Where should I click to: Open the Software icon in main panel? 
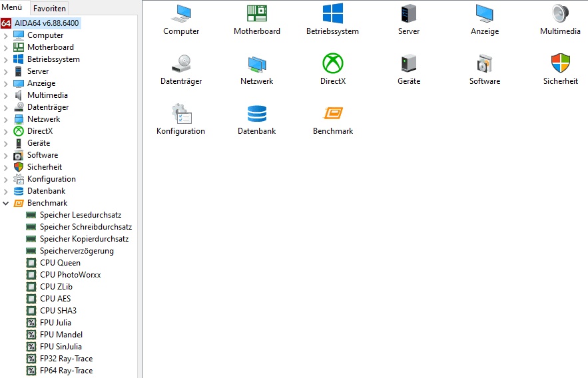(x=485, y=63)
